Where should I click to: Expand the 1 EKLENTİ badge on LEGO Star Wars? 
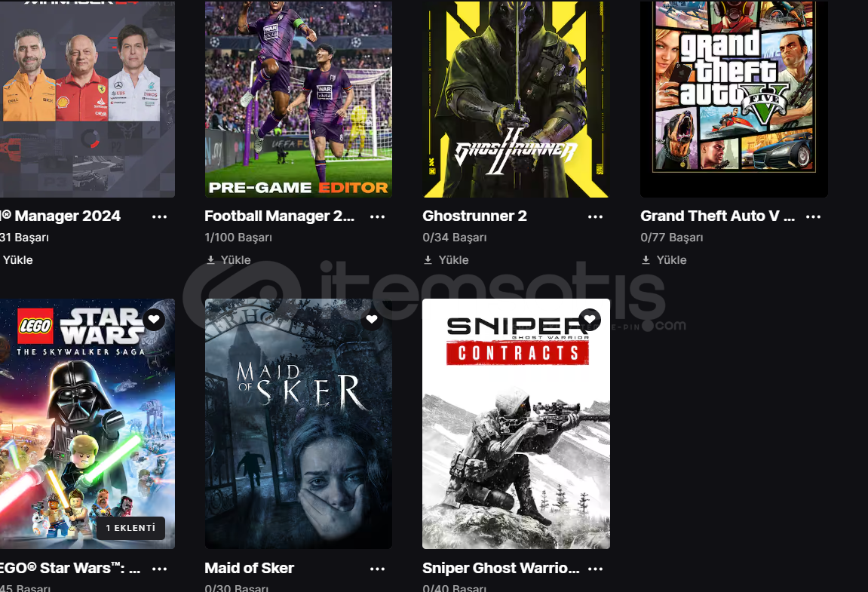point(130,528)
